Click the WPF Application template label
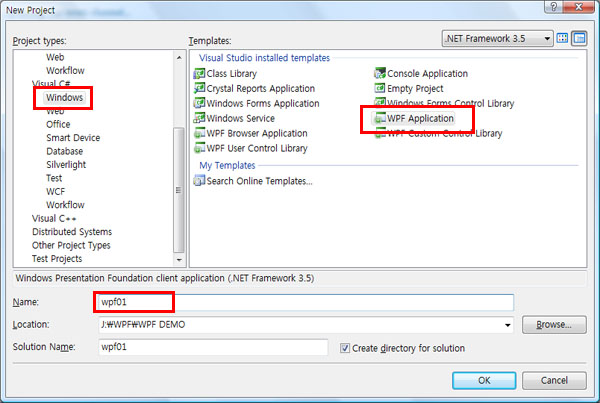 pyautogui.click(x=420, y=118)
